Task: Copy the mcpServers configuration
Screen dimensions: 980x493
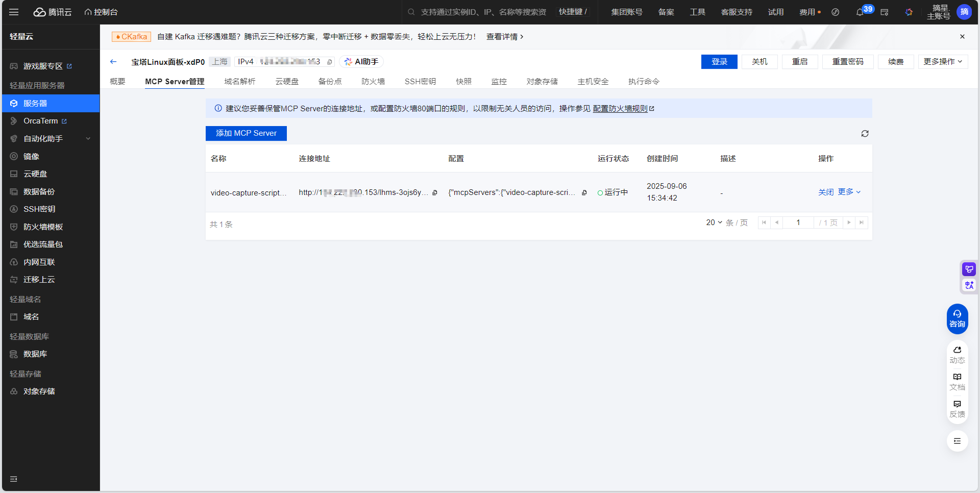Action: [584, 193]
